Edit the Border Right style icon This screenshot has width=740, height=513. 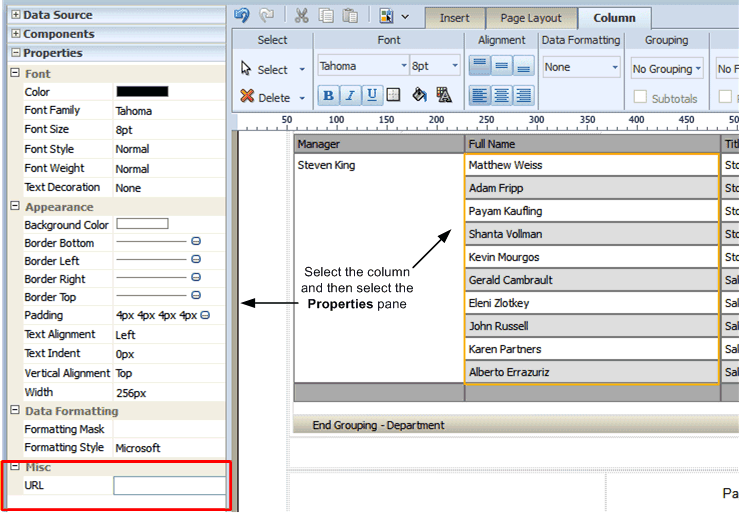coord(196,277)
